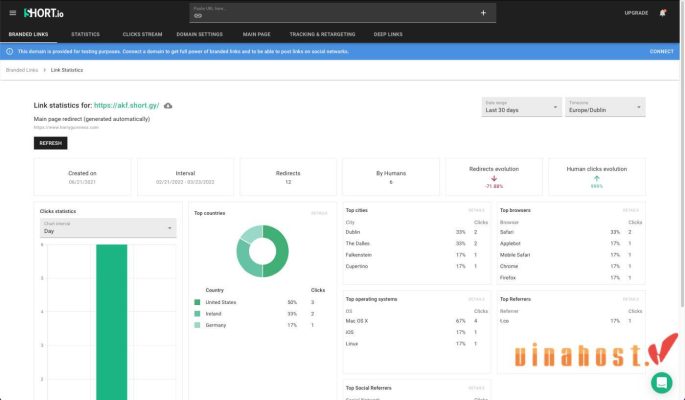
Task: Open Tracking & Retargeting tab
Action: (322, 34)
